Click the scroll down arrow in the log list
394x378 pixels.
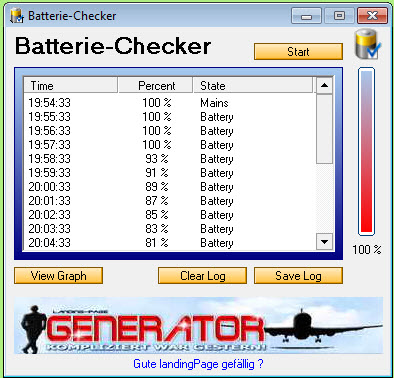(x=324, y=241)
